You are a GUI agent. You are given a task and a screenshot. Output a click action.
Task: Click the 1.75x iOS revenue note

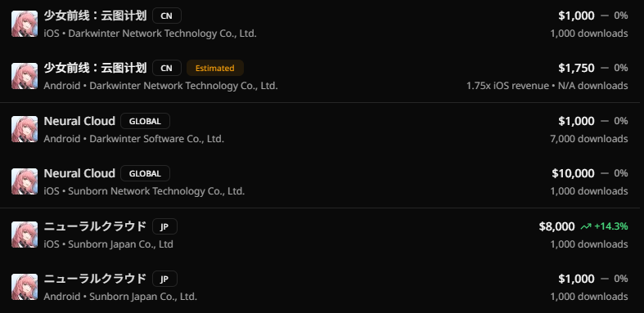tap(507, 86)
